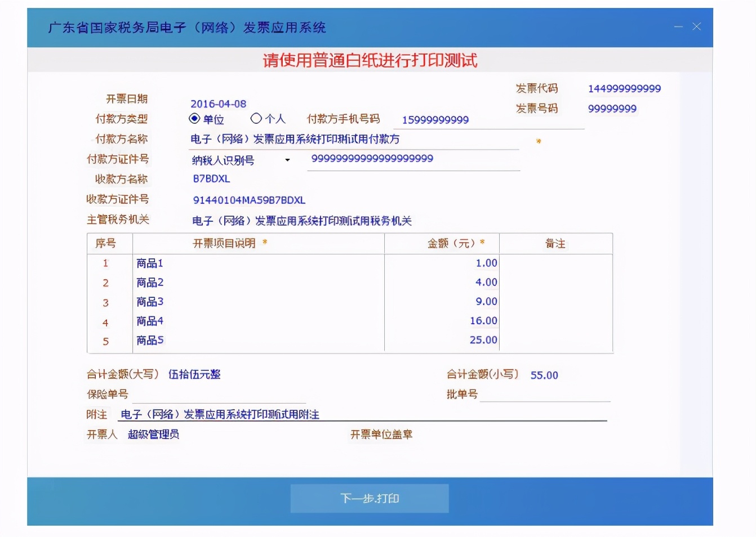The image size is (756, 537).
Task: Click the 25.00 amount for 商品5
Action: (x=483, y=340)
